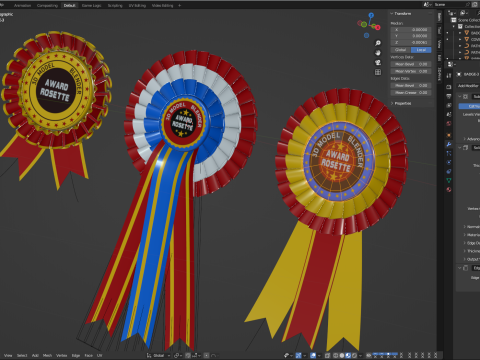Collapse the Collection tree in outliner
Image resolution: width=480 pixels, height=360 pixels.
(454, 26)
